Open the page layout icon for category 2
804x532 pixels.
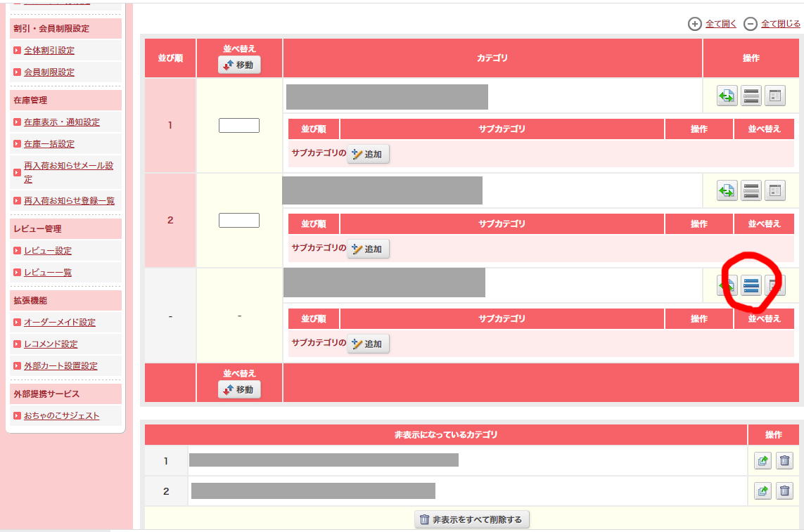tap(774, 190)
